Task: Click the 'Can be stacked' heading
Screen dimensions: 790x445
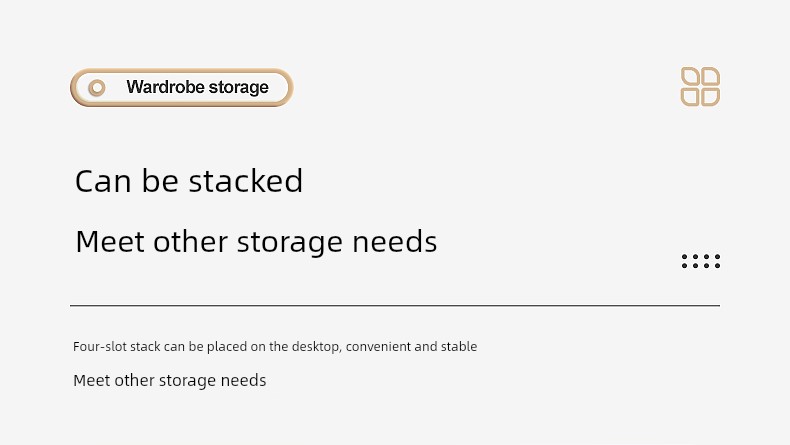Action: point(189,181)
